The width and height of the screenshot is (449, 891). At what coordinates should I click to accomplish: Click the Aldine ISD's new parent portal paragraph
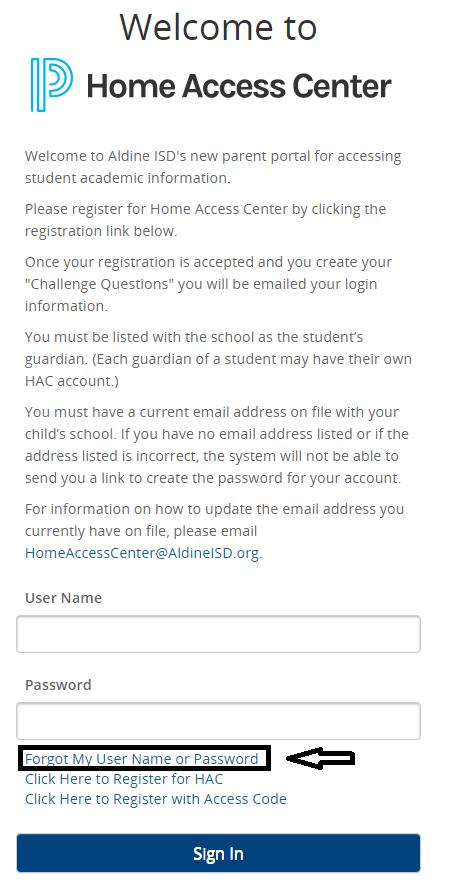click(213, 166)
